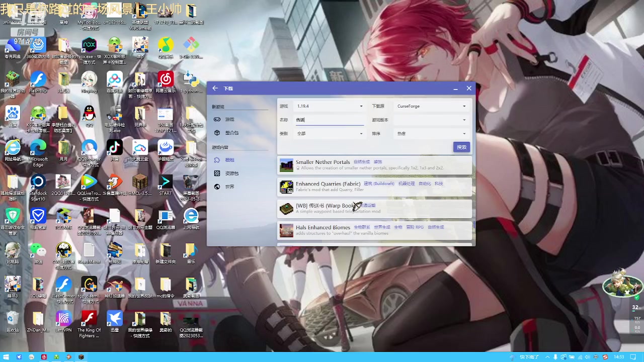Viewport: 644px width, 362px height.
Task: Click the Smaller Nether Portals thumbnail
Action: [286, 165]
